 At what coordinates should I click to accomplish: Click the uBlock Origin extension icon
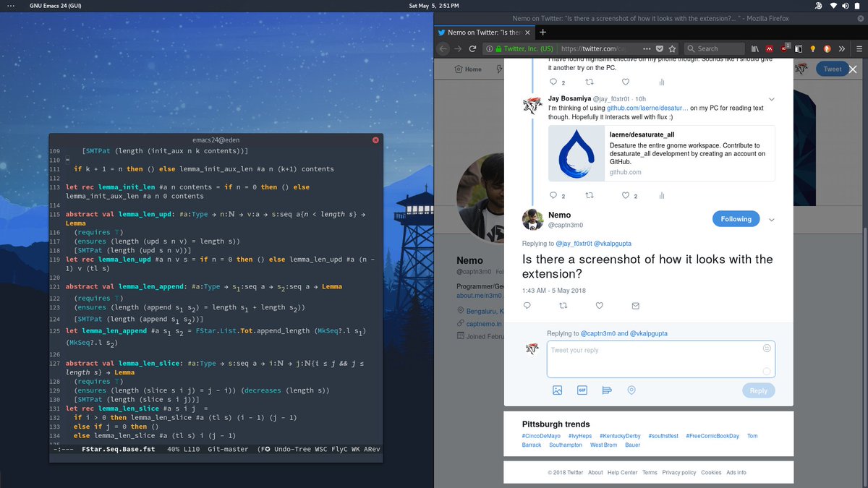[x=784, y=48]
